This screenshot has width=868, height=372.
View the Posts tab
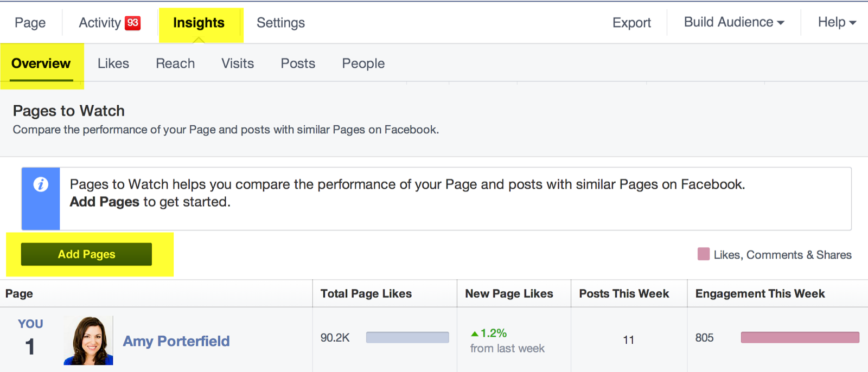point(297,63)
